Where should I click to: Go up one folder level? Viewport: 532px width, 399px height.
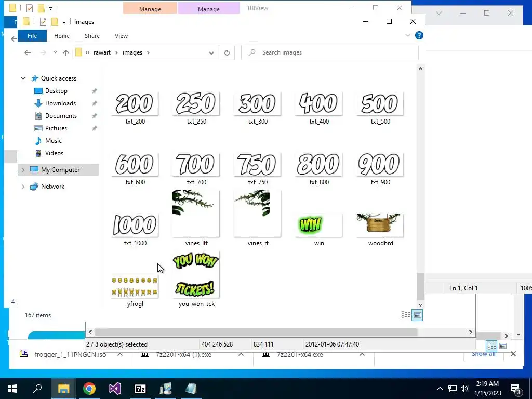[66, 52]
